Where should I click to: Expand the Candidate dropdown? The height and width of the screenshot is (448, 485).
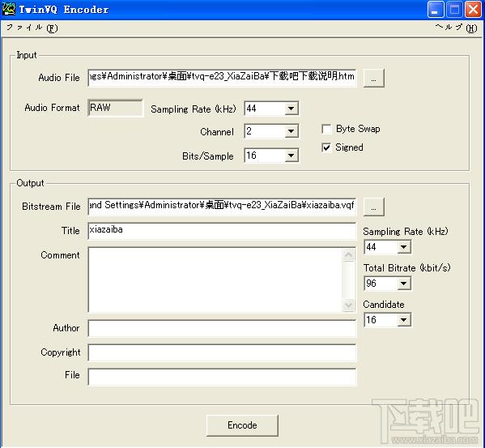point(404,320)
